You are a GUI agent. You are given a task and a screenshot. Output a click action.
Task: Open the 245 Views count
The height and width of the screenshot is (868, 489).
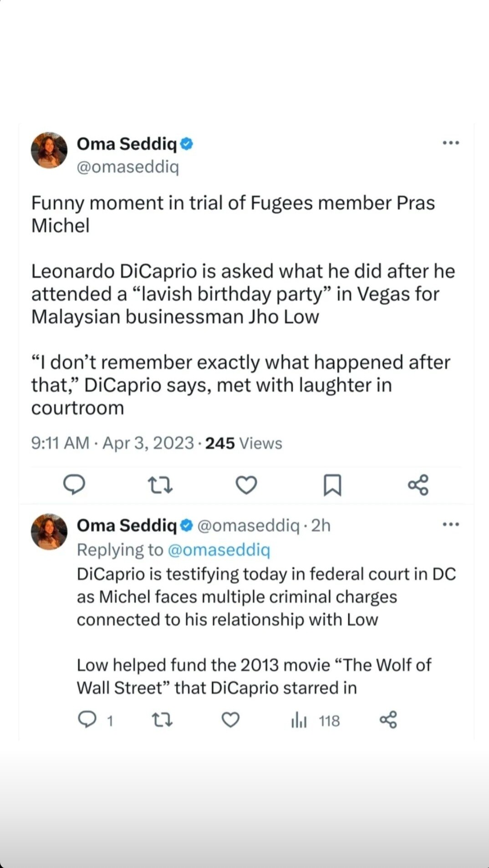[244, 443]
